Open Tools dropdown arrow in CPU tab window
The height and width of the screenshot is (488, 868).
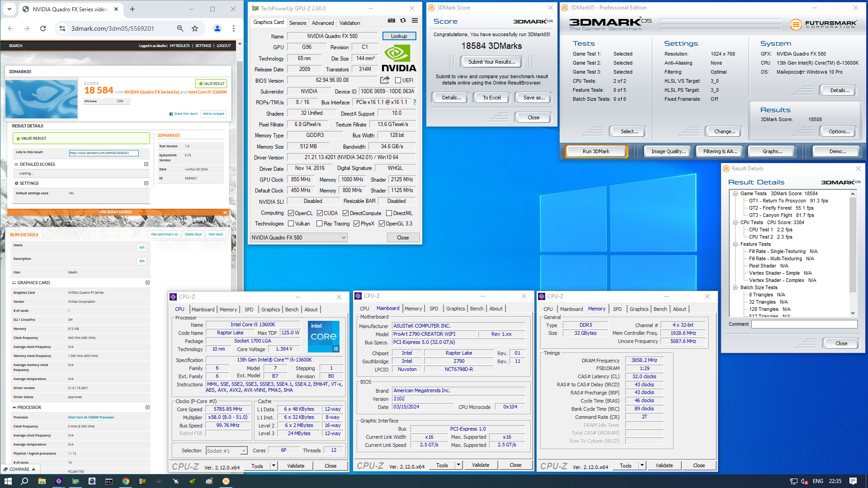(x=274, y=466)
